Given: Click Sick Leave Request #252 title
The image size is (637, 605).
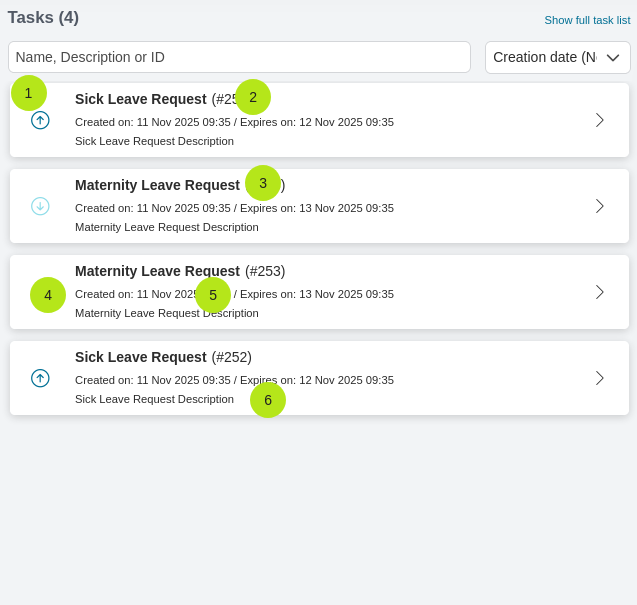Looking at the screenshot, I should pos(140,357).
